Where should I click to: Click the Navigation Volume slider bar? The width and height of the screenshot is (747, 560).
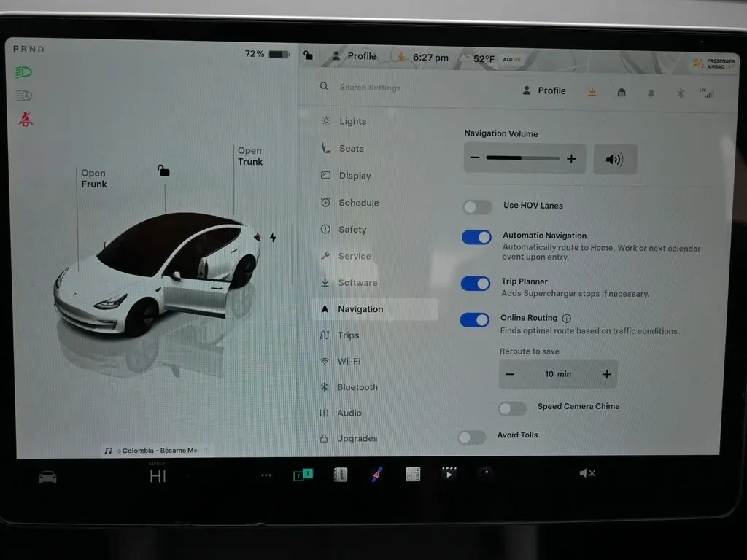coord(522,158)
